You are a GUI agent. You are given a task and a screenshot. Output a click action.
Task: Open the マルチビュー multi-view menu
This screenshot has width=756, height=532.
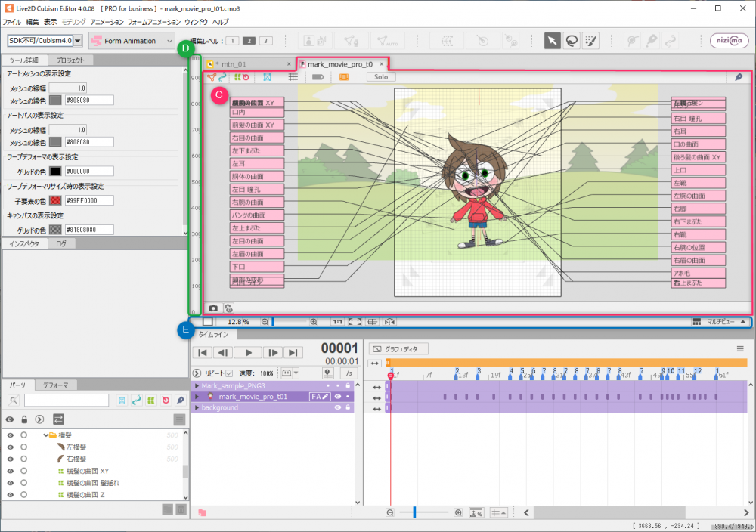720,322
